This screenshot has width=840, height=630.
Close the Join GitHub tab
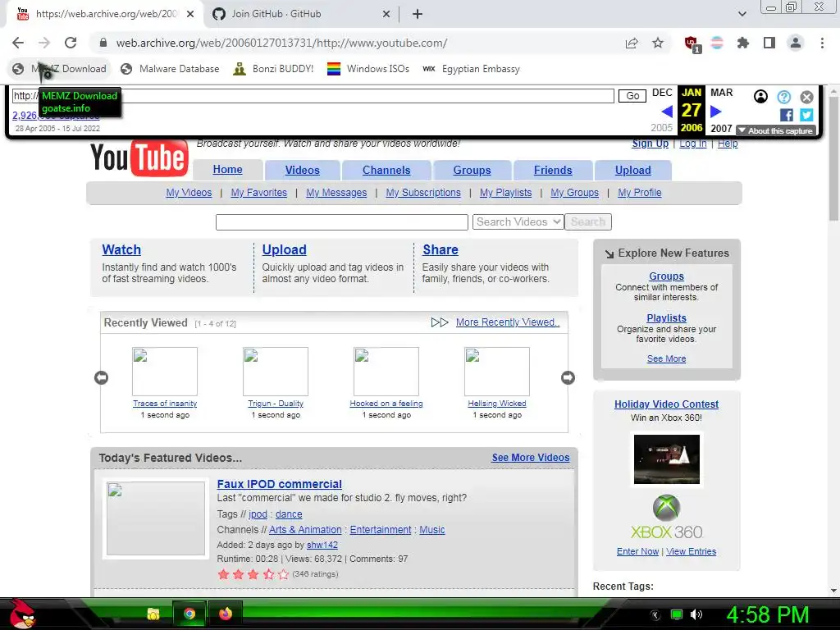[x=386, y=15]
